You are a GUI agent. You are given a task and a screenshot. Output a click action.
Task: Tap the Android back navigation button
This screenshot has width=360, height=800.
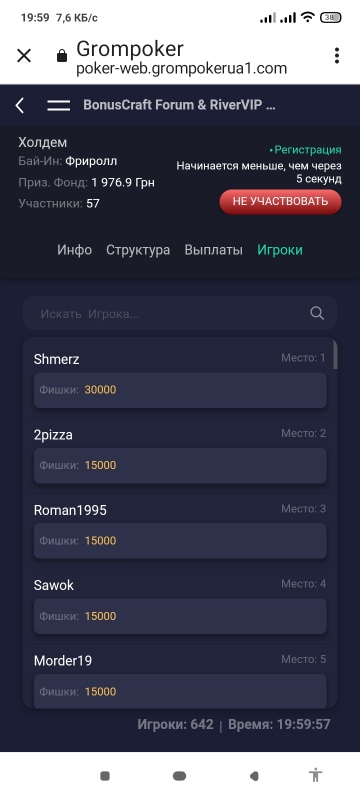click(254, 776)
